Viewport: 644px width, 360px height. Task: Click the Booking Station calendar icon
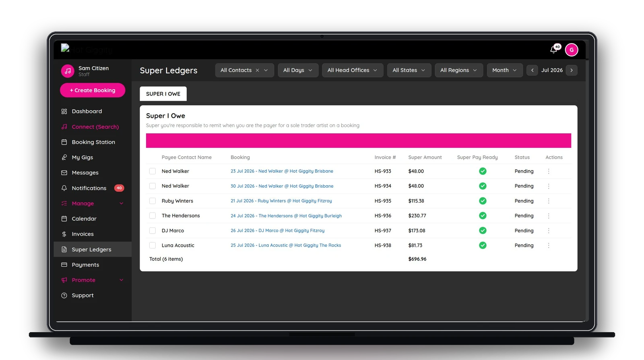[64, 142]
